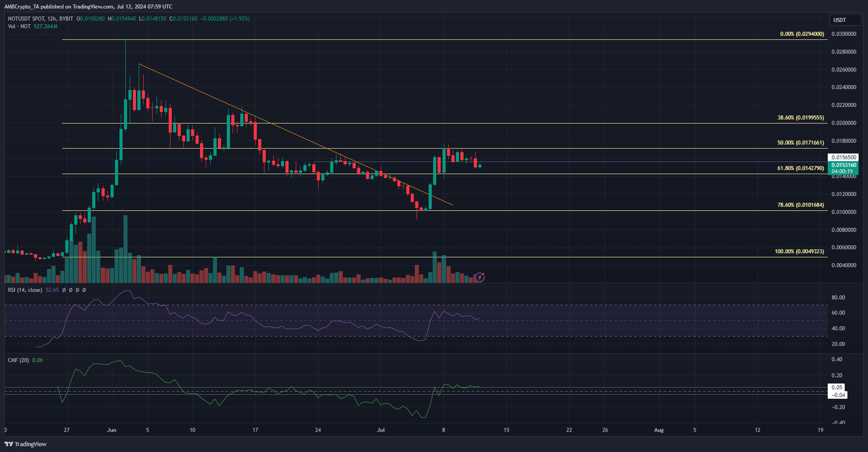
Task: Click the RSI (14, close) indicator label
Action: click(25, 290)
